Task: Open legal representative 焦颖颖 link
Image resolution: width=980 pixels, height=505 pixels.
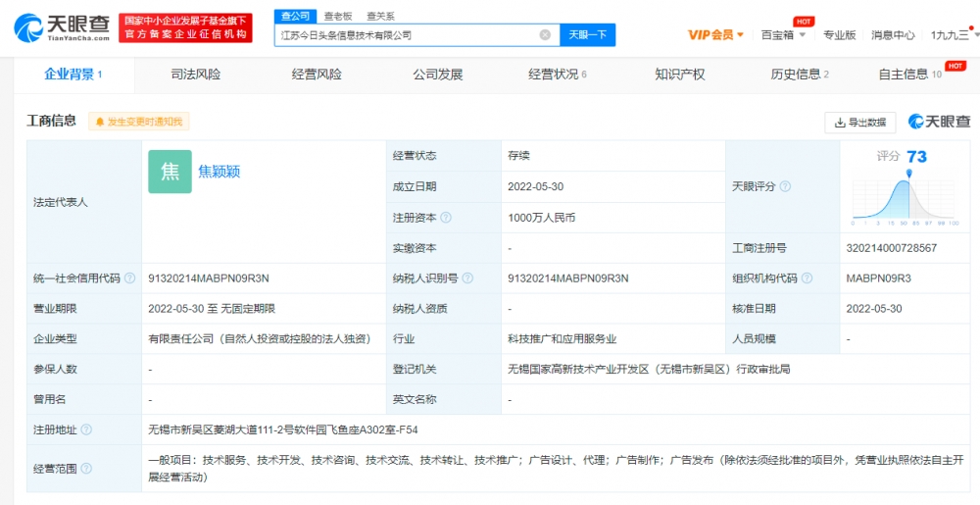Action: (220, 172)
